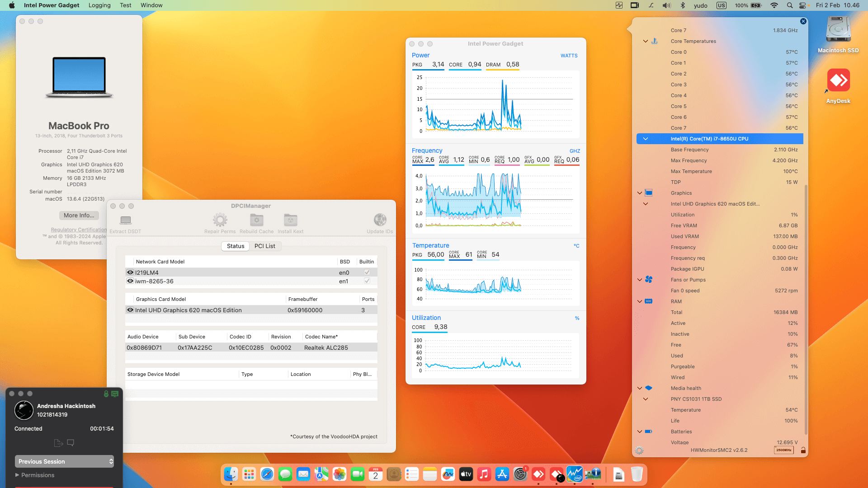This screenshot has height=488, width=868.
Task: Open Music app from the Dock
Action: click(x=484, y=474)
